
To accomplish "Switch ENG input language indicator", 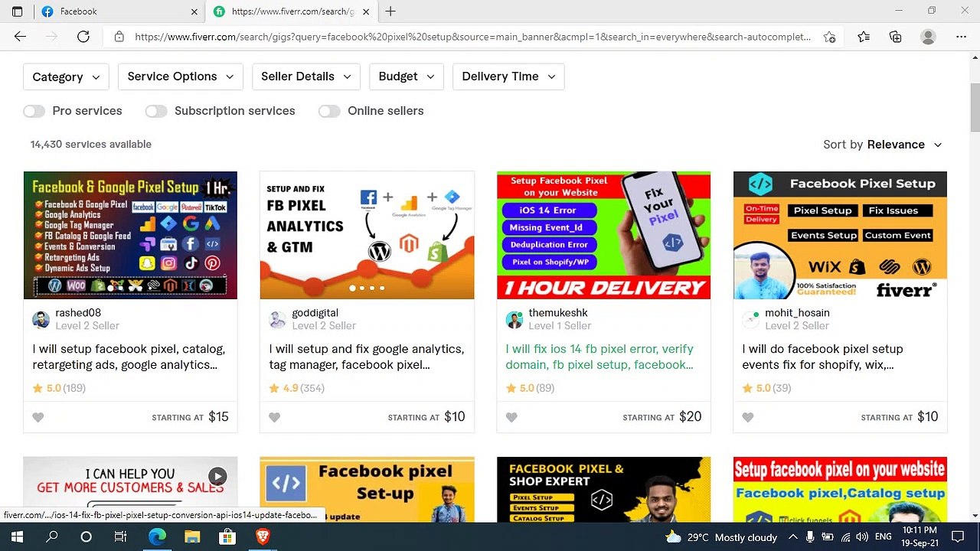I will [x=884, y=537].
